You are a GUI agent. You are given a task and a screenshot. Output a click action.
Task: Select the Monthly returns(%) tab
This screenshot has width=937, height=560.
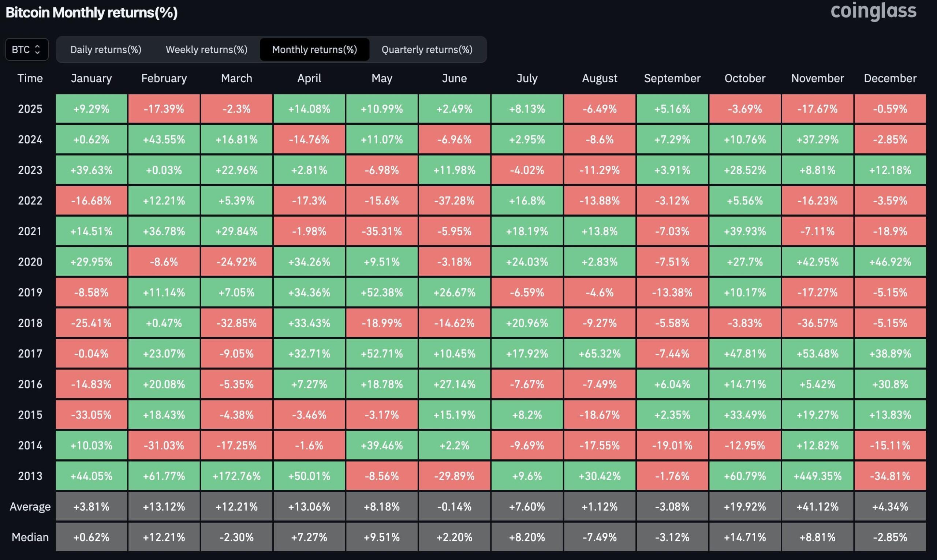[314, 49]
